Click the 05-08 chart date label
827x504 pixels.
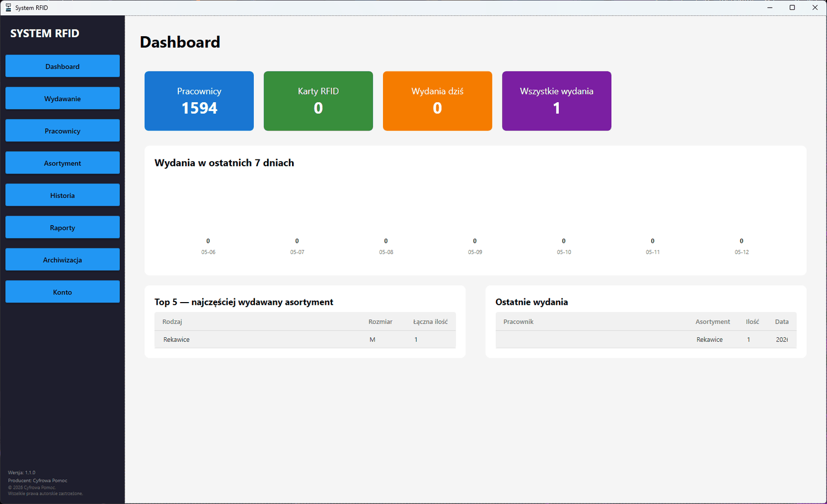pos(386,252)
